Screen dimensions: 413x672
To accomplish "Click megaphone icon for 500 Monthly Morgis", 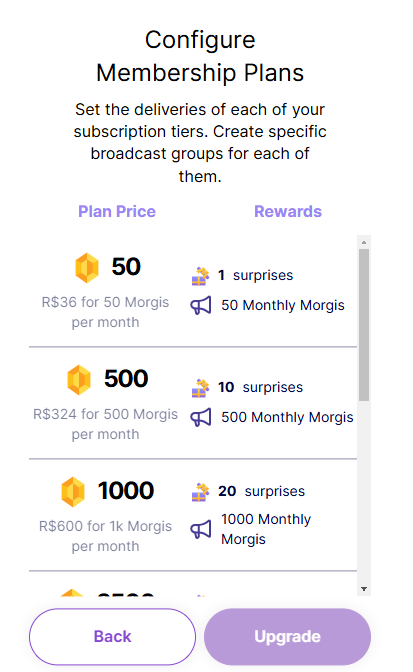I will coord(201,417).
